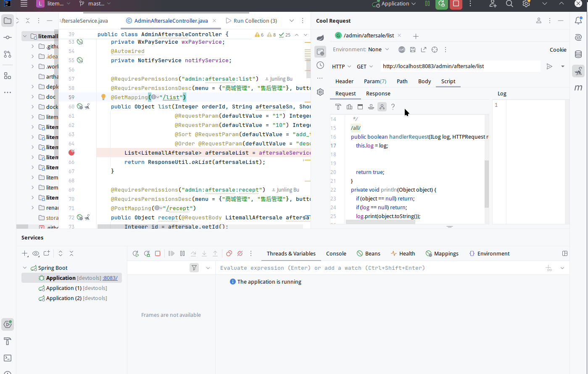Open the :8083/ application port link
588x374 pixels.
point(110,278)
